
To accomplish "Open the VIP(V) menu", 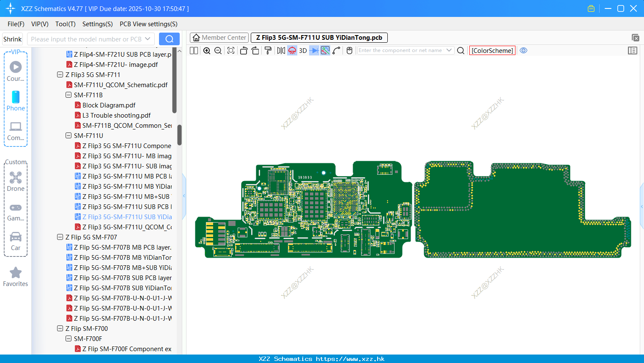I will pyautogui.click(x=40, y=24).
